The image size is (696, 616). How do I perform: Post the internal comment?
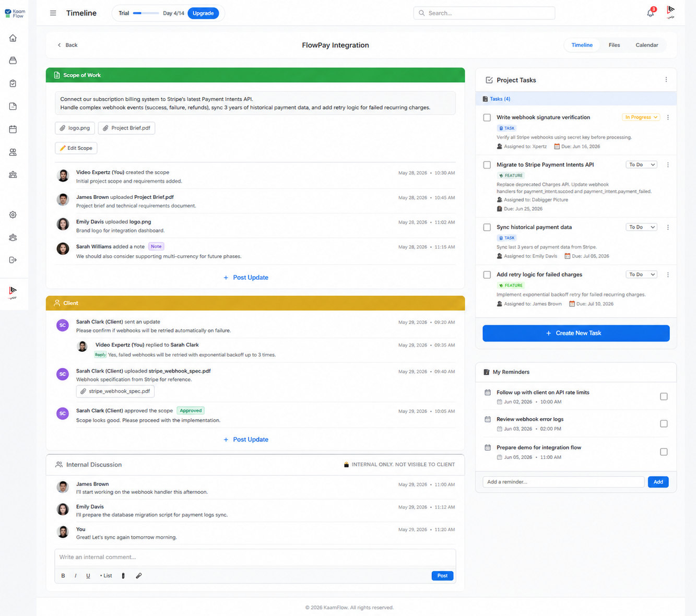(x=442, y=576)
